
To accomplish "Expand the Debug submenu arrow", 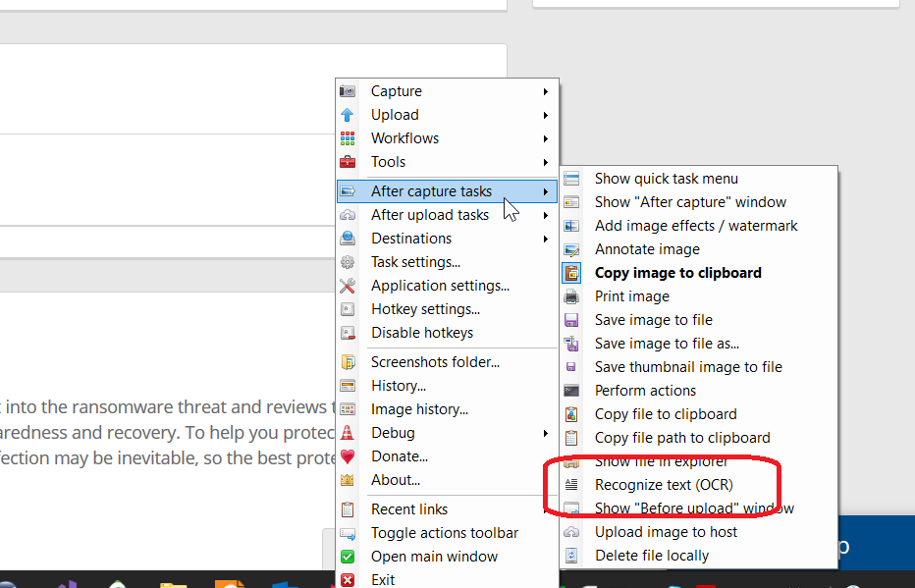I will click(x=546, y=433).
